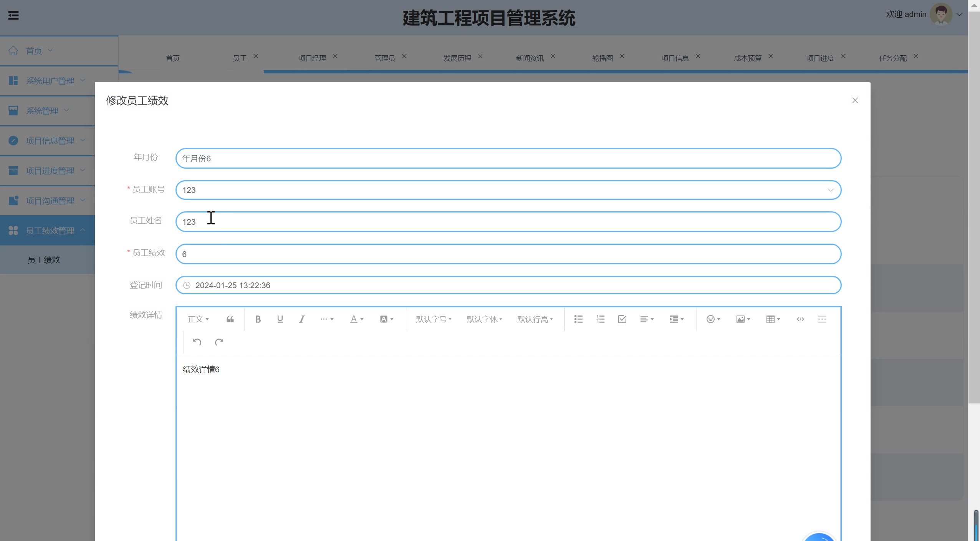The width and height of the screenshot is (980, 541).
Task: Toggle bold formatting in editor toolbar
Action: tap(258, 319)
